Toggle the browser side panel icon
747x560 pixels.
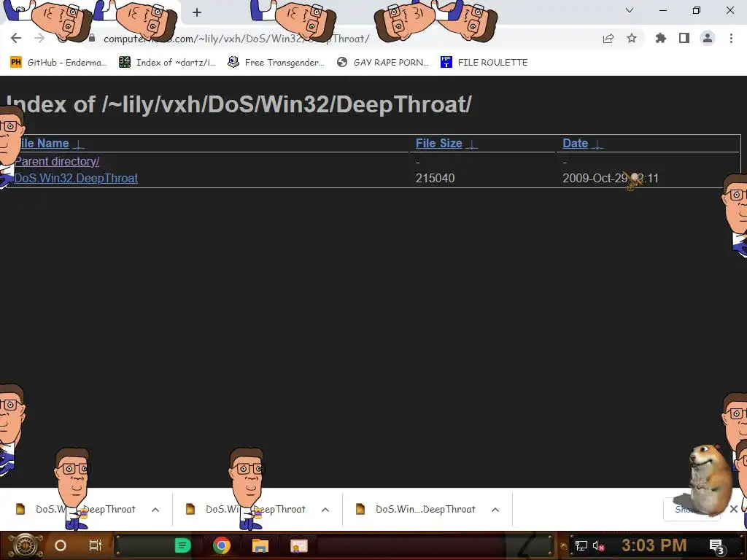tap(684, 38)
